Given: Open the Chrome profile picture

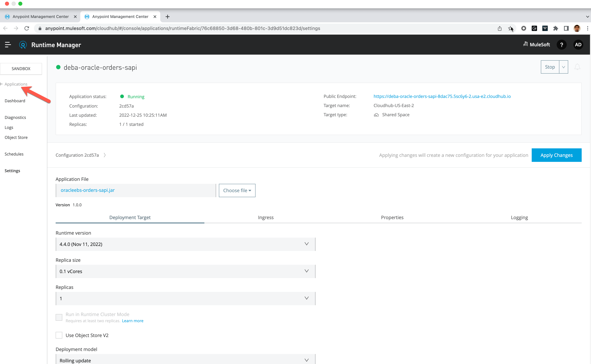Looking at the screenshot, I should (577, 28).
